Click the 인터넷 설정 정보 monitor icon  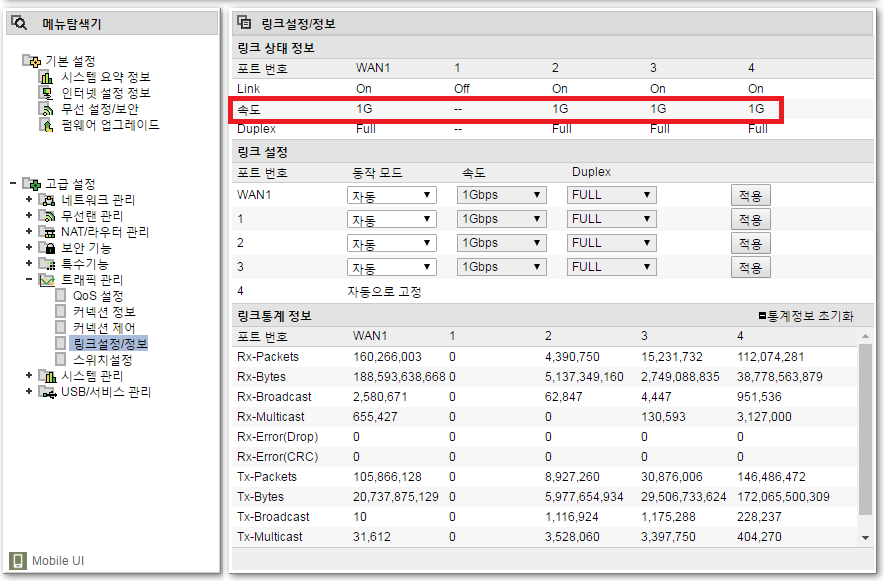click(46, 93)
